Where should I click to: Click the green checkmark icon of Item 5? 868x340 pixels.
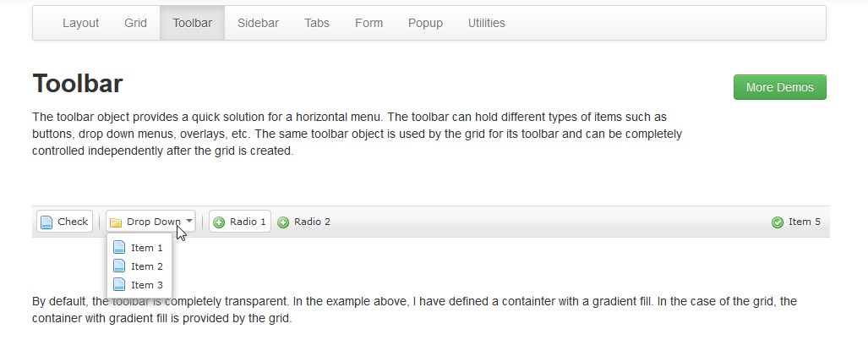coord(778,222)
